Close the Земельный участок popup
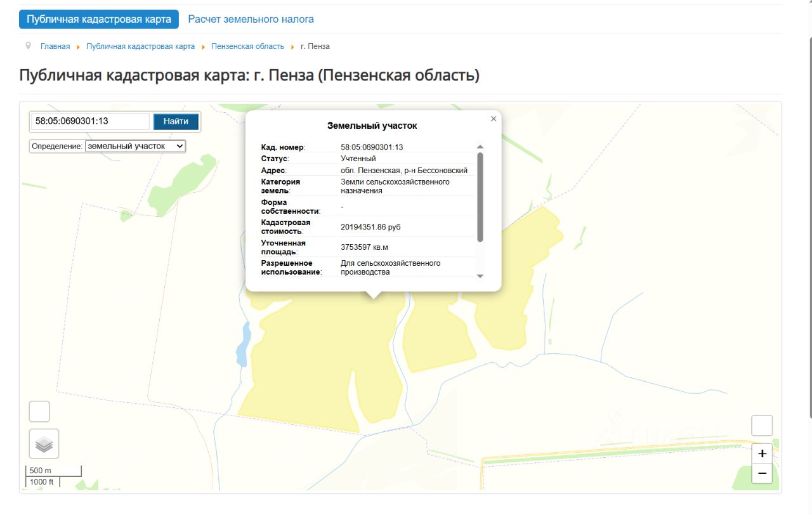 click(x=494, y=119)
